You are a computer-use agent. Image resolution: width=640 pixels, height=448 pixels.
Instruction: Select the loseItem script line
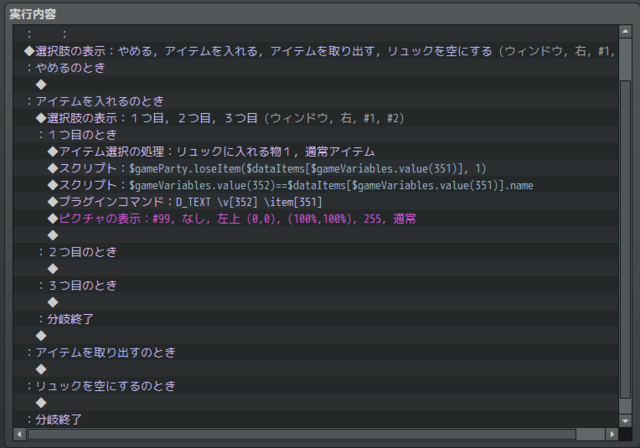coord(316,168)
